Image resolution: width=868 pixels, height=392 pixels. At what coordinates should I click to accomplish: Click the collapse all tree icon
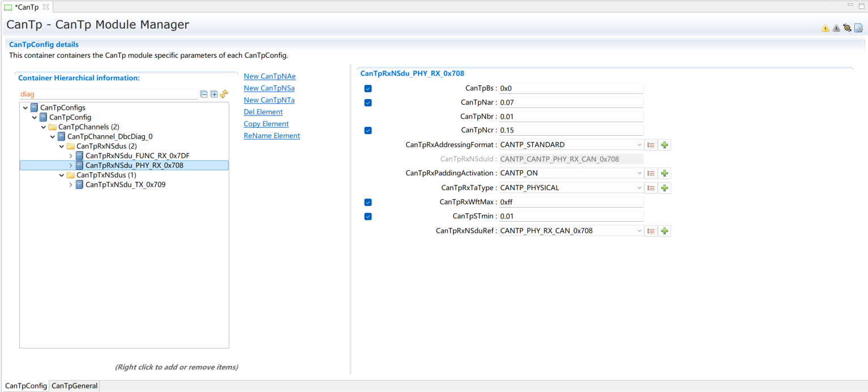point(204,94)
